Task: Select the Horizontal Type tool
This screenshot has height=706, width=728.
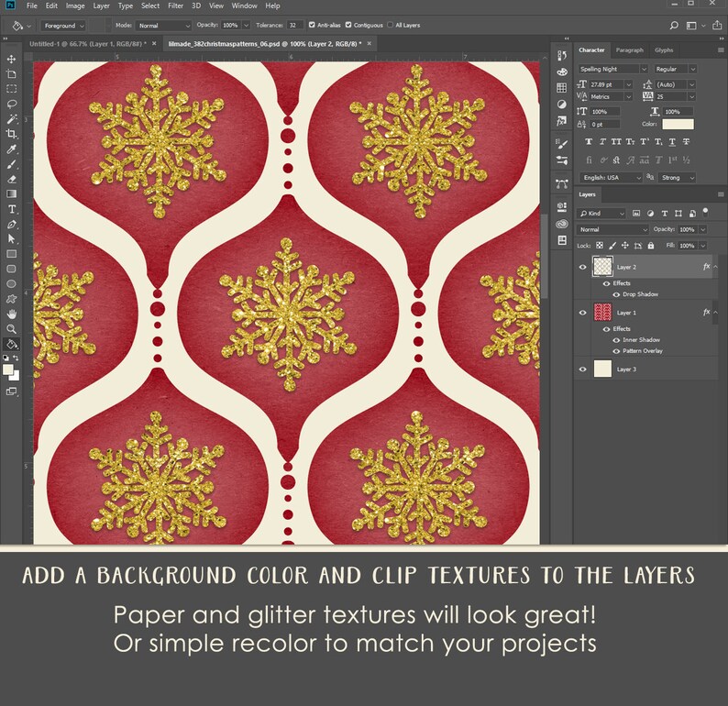Action: coord(12,209)
